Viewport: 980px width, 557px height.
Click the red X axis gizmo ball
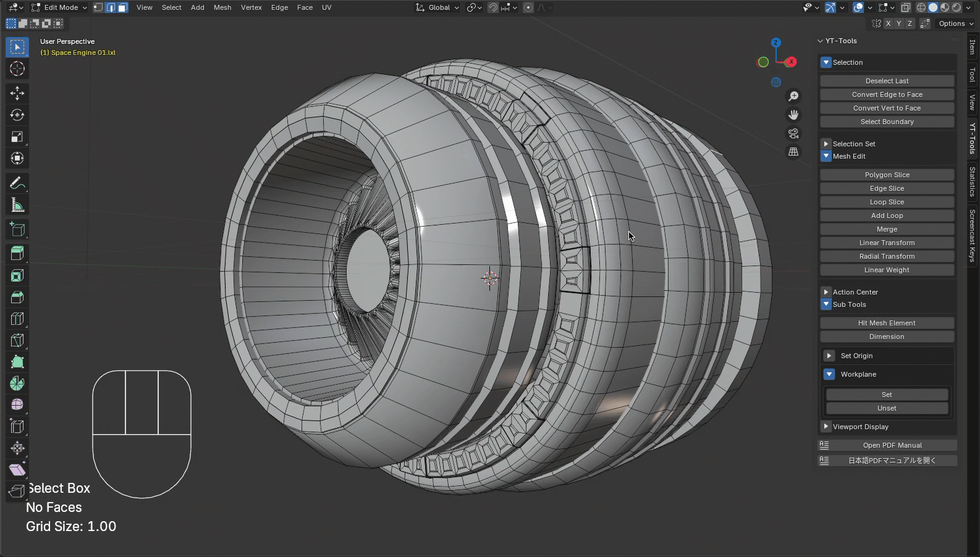[x=791, y=62]
